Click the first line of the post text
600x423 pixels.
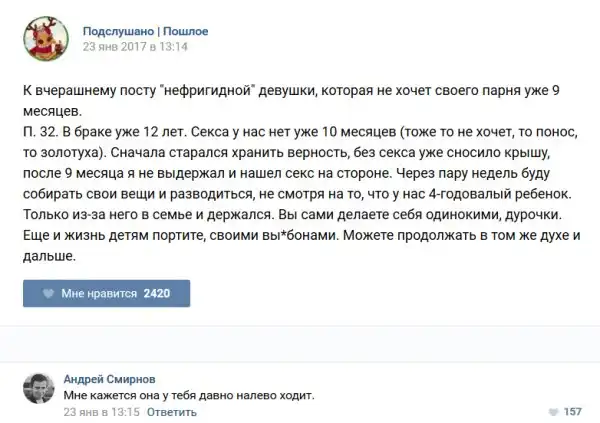tap(305, 91)
